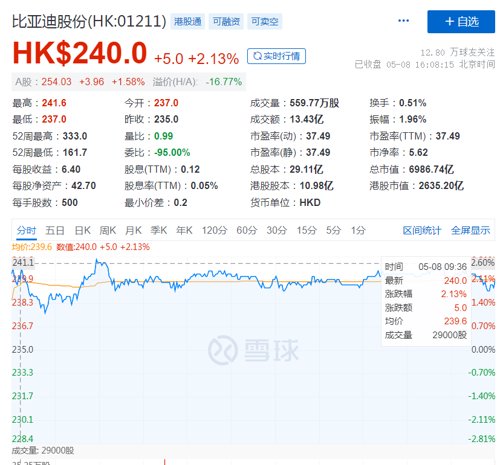500x465 pixels.
Task: Click the intraday price line peak
Action: (97, 259)
